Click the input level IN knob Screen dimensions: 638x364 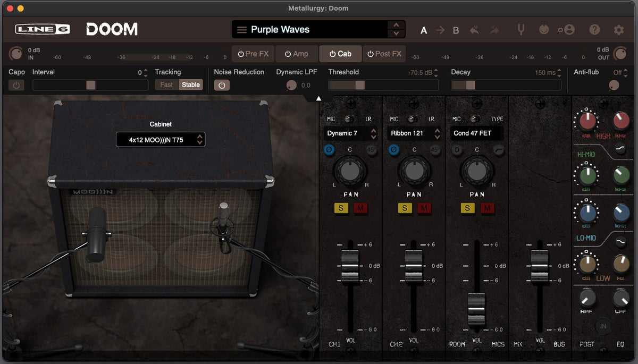pyautogui.click(x=17, y=53)
